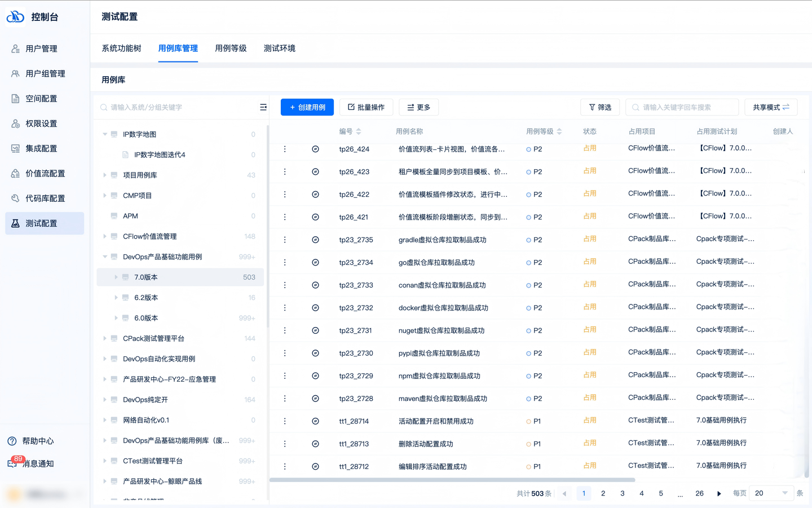Sort table by 编号 column arrows

click(359, 131)
